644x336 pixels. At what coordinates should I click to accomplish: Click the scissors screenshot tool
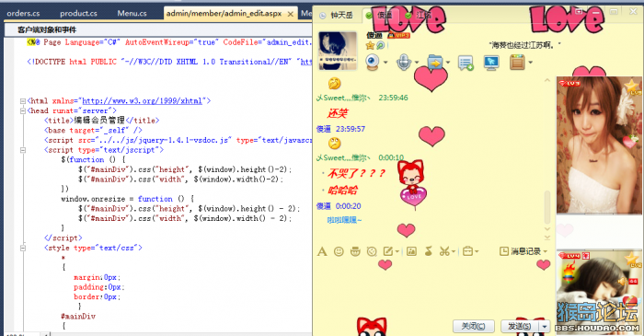click(444, 251)
